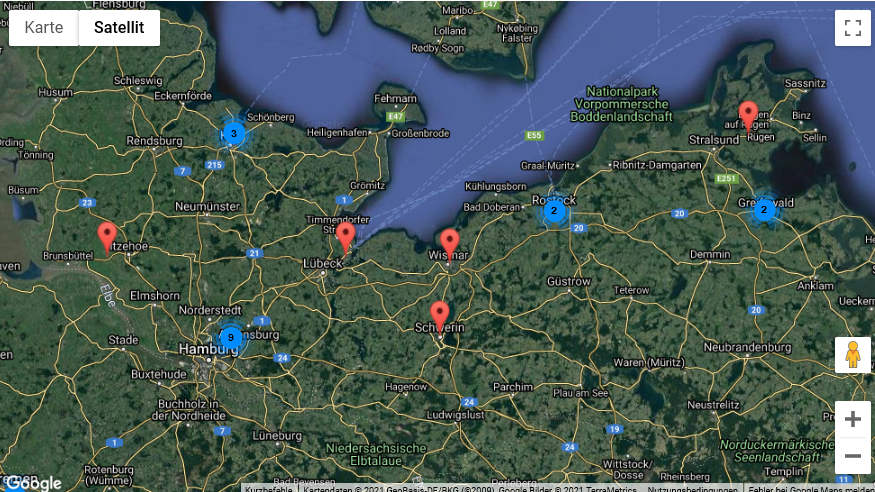Image resolution: width=875 pixels, height=492 pixels.
Task: Select the Satellit view tab
Action: click(119, 27)
